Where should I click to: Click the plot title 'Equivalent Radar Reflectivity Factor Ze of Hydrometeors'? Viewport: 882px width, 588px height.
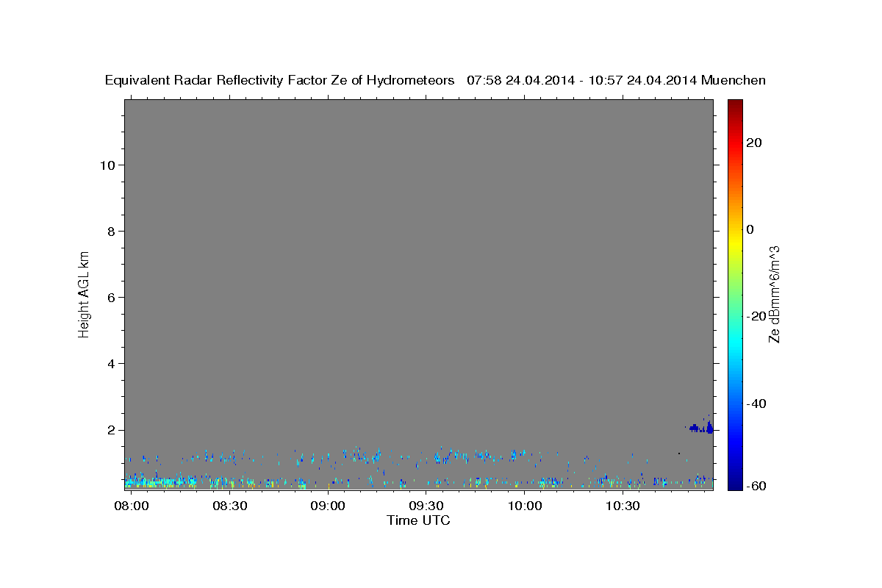(x=280, y=80)
